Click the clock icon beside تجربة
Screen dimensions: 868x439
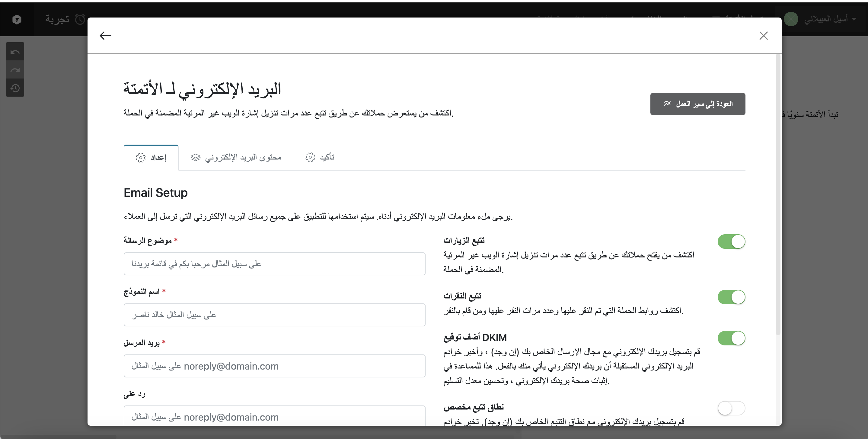[80, 19]
